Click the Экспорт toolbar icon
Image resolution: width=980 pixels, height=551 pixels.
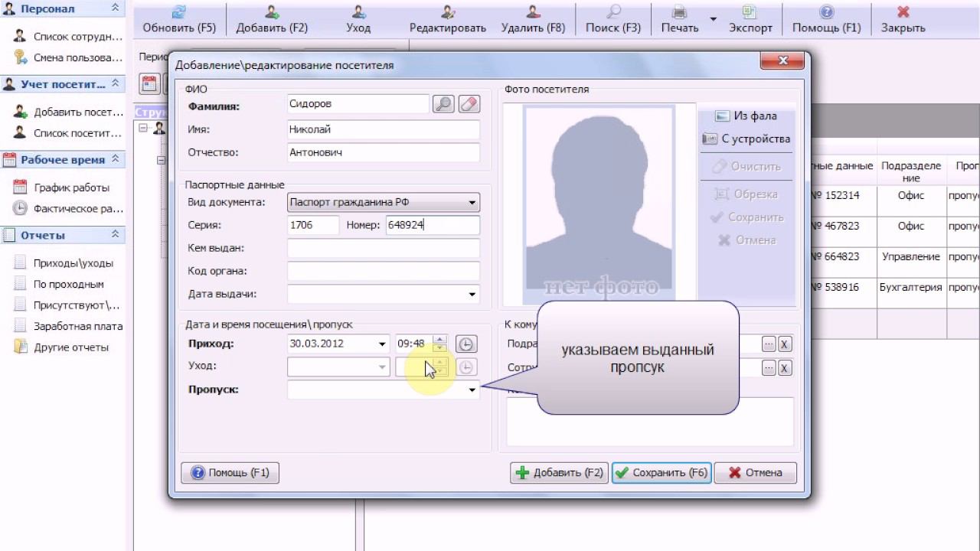750,11
